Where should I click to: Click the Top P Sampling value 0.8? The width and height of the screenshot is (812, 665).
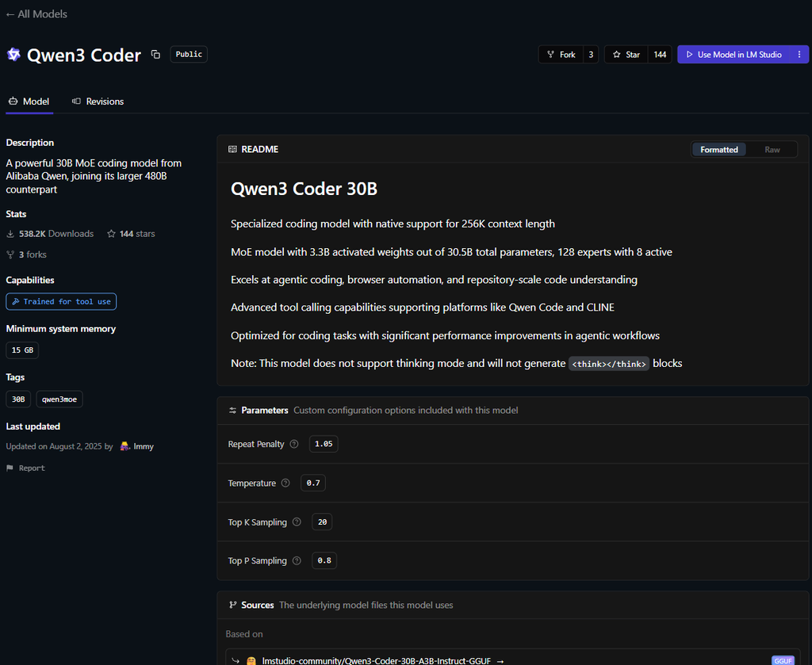[324, 560]
